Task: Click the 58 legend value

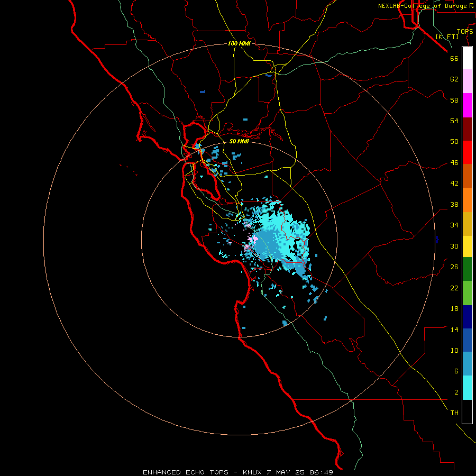Action: click(x=454, y=100)
